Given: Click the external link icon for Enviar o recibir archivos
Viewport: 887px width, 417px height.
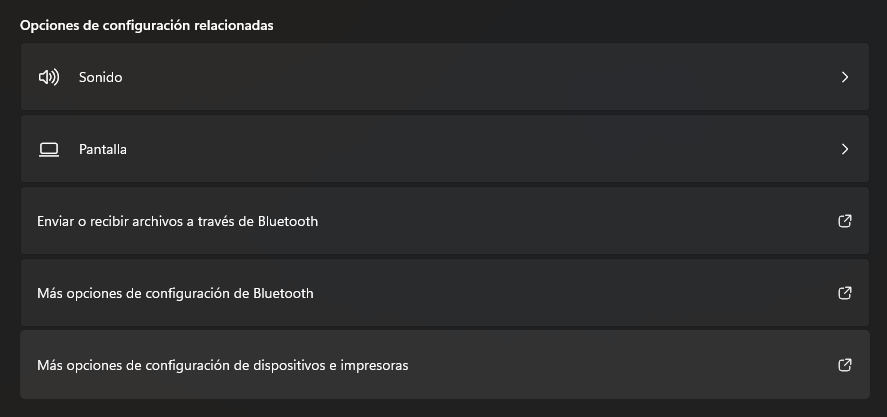Looking at the screenshot, I should [845, 221].
